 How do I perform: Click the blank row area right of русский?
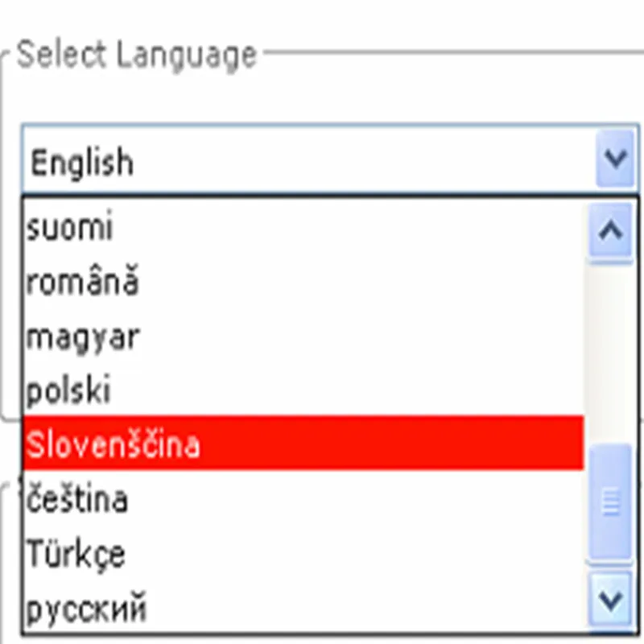[362, 609]
